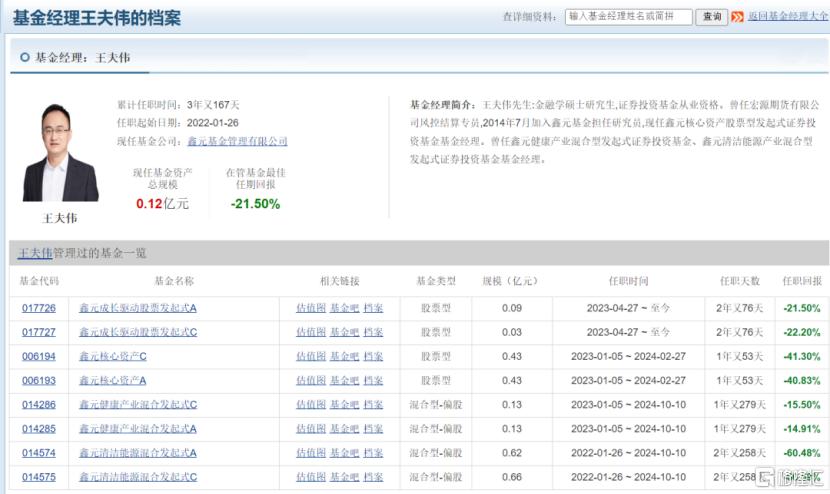Open fund code 014574
Screen dimensions: 830x494
coord(39,453)
